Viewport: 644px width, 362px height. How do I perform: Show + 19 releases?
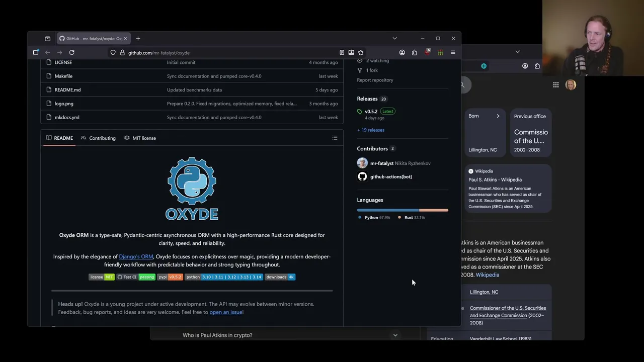pyautogui.click(x=371, y=130)
